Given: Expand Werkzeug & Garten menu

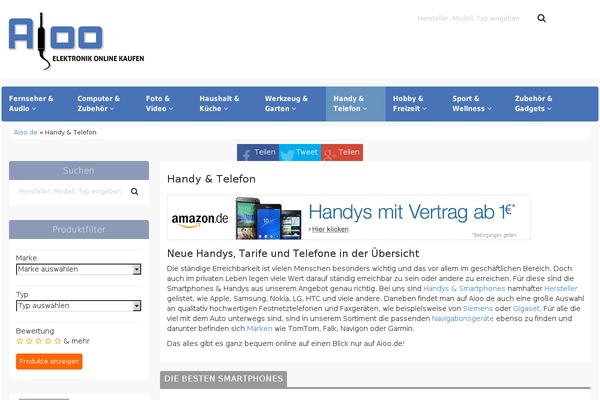Looking at the screenshot, I should 286,104.
